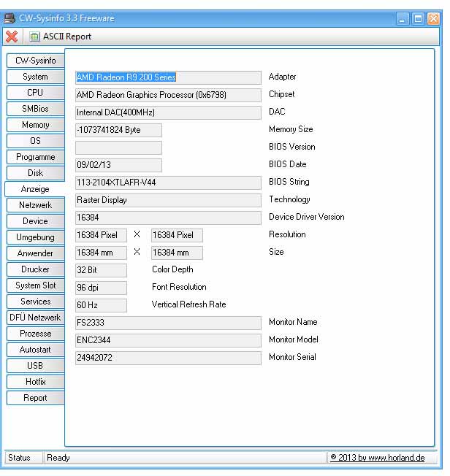This screenshot has height=476, width=450.
Task: Open the CW-Sysinfo tab
Action: tap(36, 61)
